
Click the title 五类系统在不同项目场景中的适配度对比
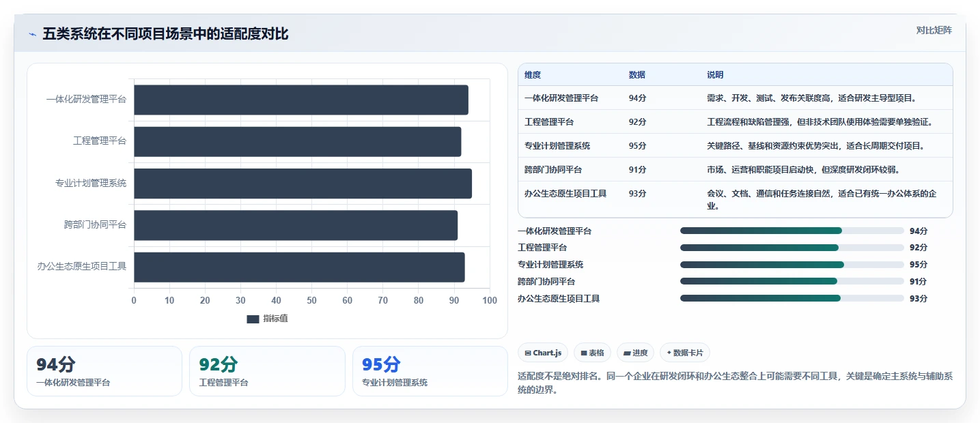click(165, 34)
